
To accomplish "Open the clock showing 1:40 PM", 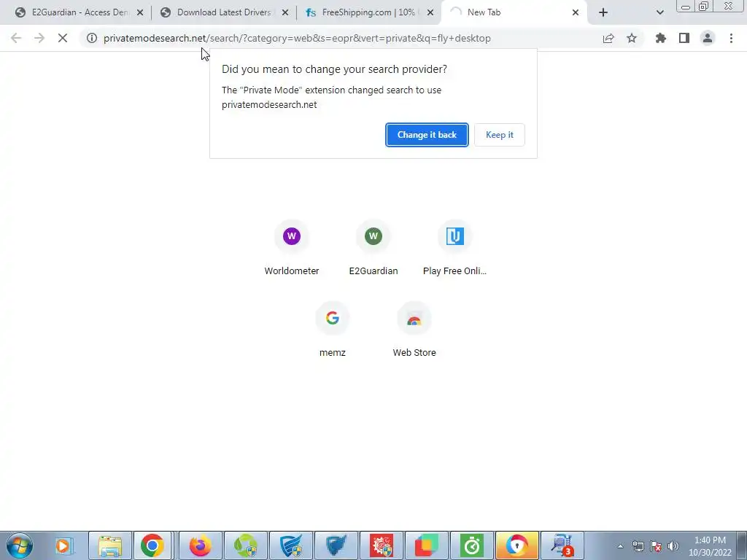I will (x=710, y=545).
